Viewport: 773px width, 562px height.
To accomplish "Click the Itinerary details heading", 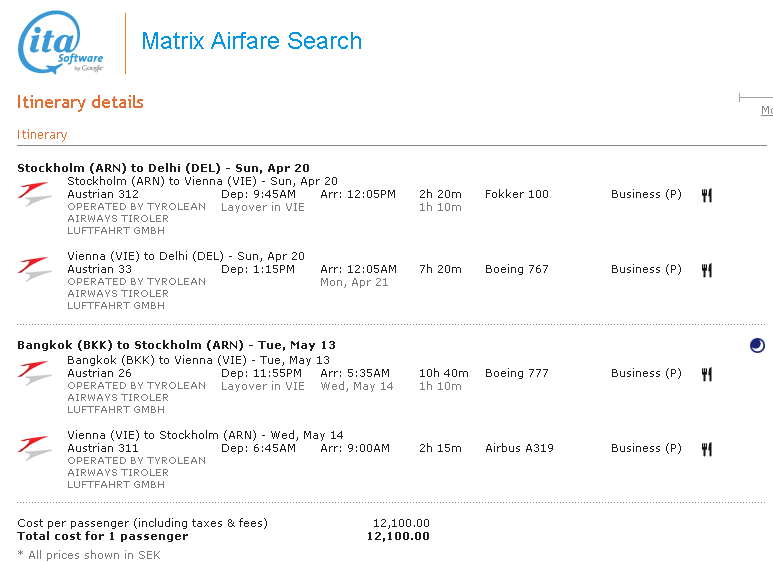I will click(80, 102).
